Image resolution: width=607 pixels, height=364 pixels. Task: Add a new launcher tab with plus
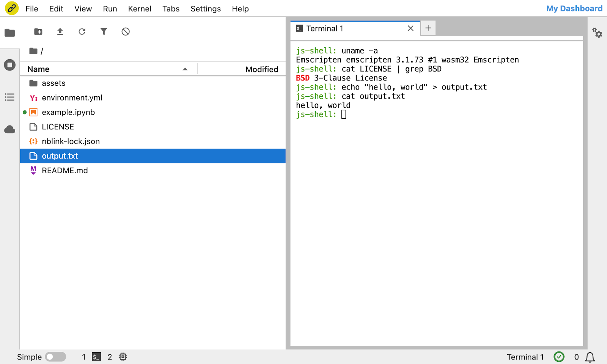pos(428,28)
